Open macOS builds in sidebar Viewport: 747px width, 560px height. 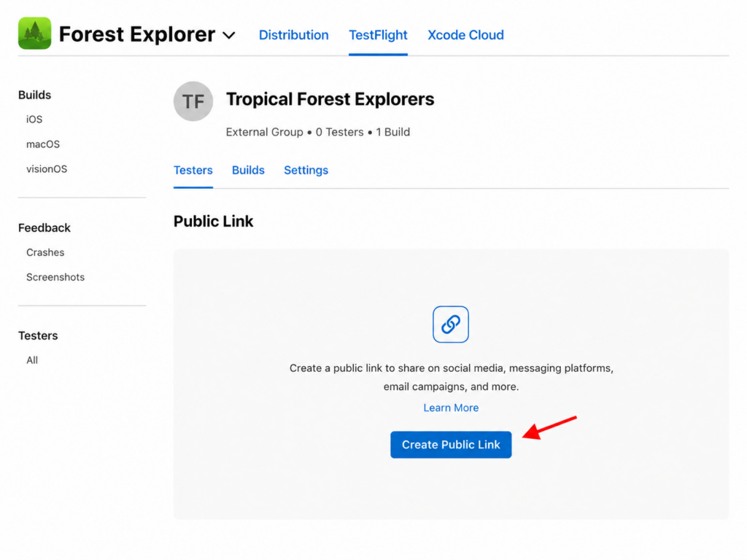click(43, 144)
